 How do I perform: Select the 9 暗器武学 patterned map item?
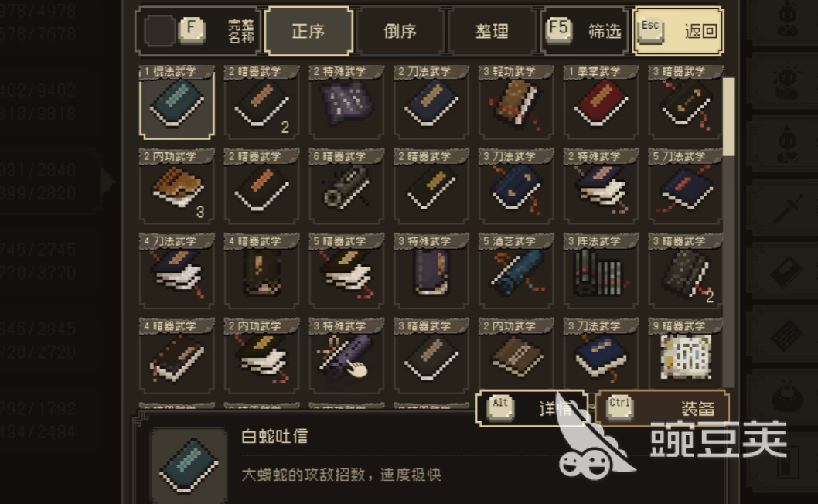tap(686, 357)
